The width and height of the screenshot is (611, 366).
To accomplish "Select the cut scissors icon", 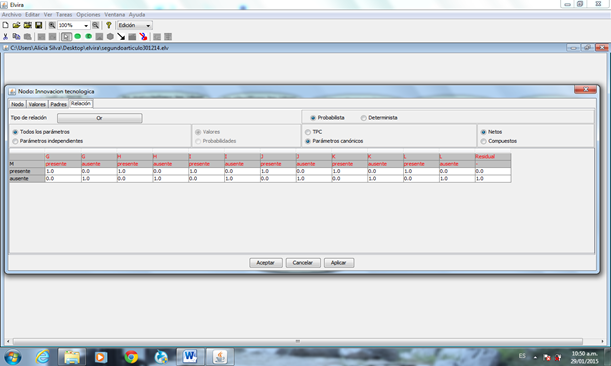I will point(5,37).
